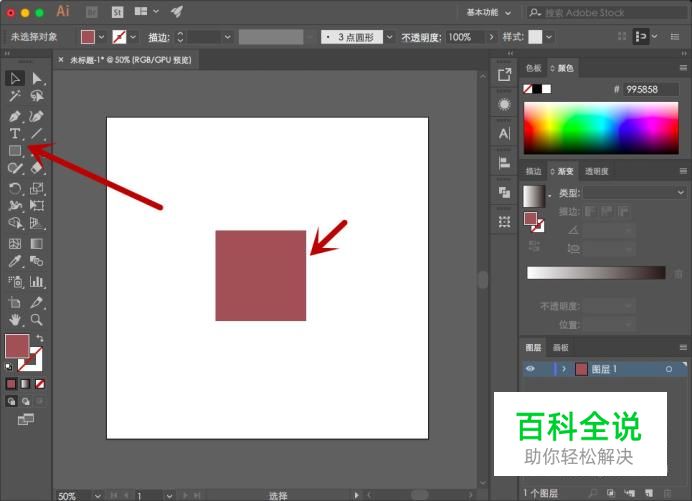This screenshot has height=501, width=692.
Task: Click the target circle of 图层 1
Action: pos(668,369)
